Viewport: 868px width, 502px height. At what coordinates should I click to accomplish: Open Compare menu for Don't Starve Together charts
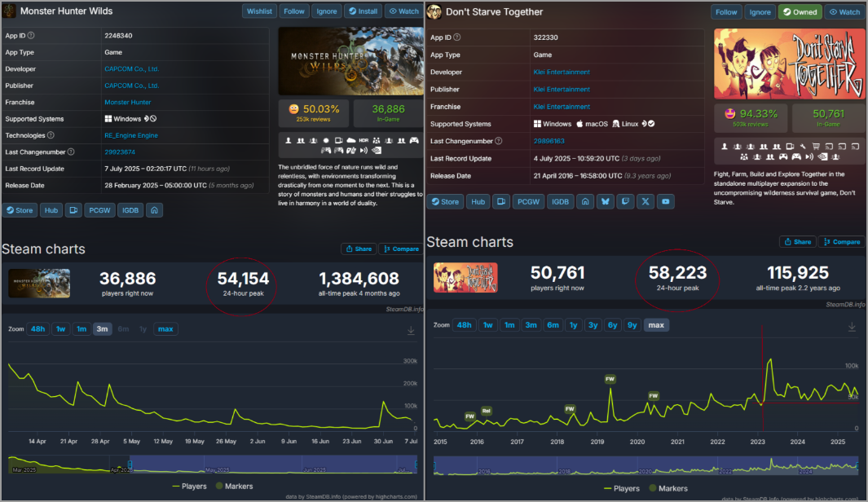(841, 242)
